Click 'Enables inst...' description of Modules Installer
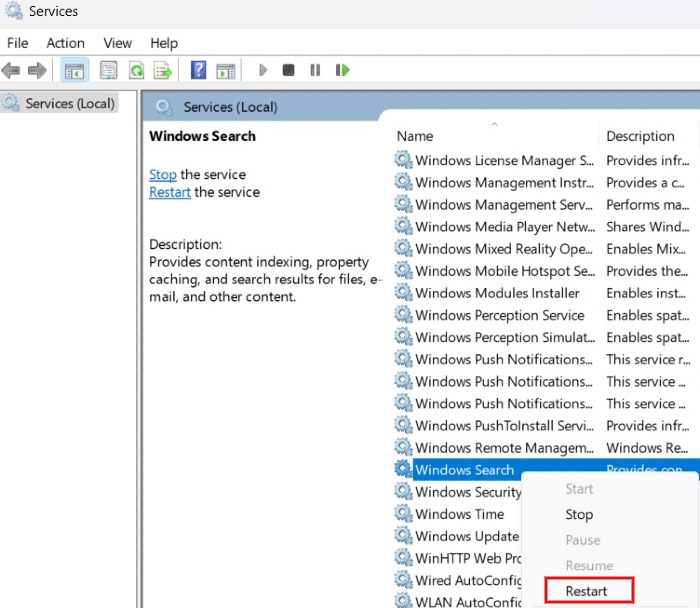This screenshot has width=700, height=608. pyautogui.click(x=646, y=293)
